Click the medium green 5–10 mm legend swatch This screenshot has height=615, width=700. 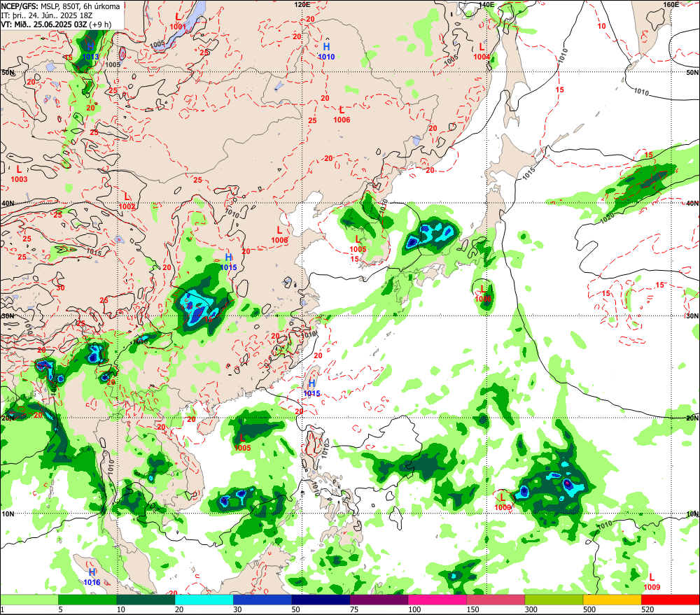[87, 600]
